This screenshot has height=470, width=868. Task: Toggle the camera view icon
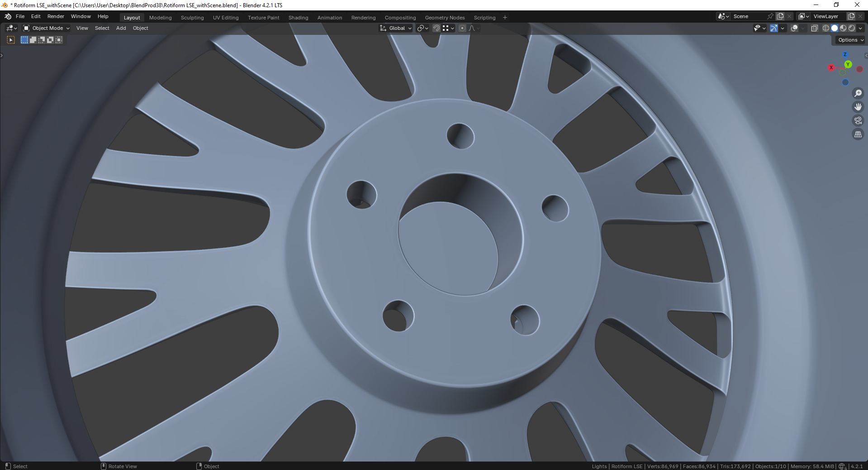point(858,120)
